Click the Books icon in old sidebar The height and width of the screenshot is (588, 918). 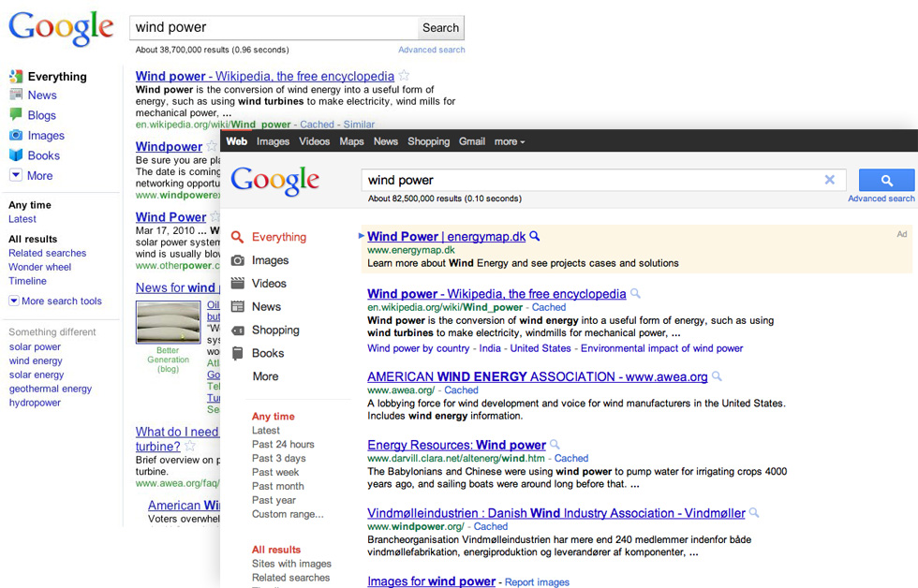pos(16,155)
